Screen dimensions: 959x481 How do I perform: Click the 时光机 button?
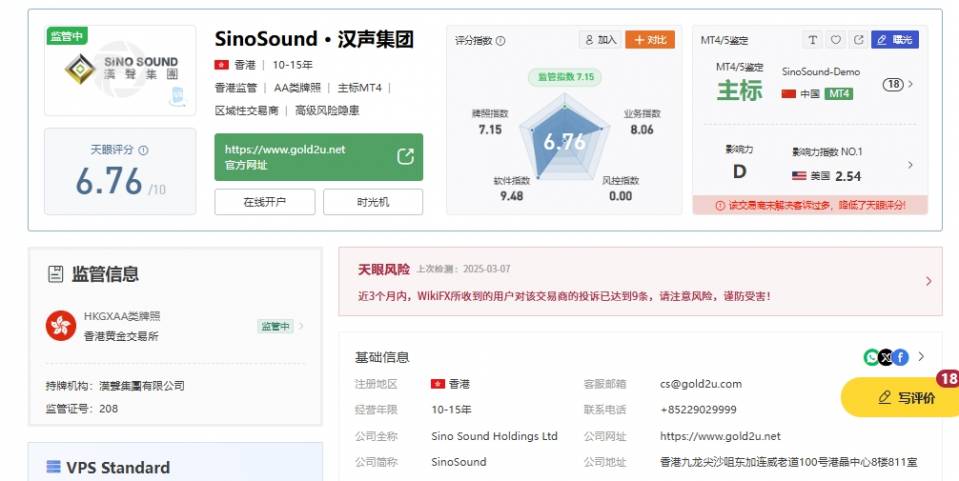point(372,202)
